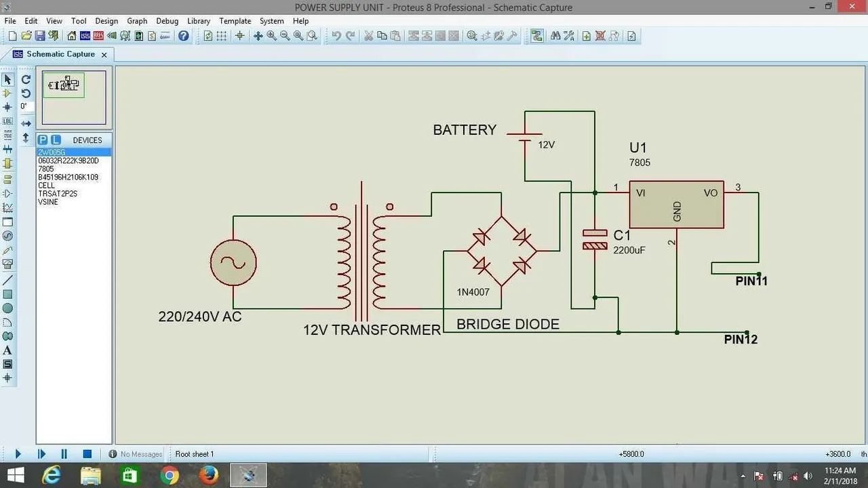Click the Rotate Clockwise icon
This screenshot has height=488, width=868.
(26, 79)
